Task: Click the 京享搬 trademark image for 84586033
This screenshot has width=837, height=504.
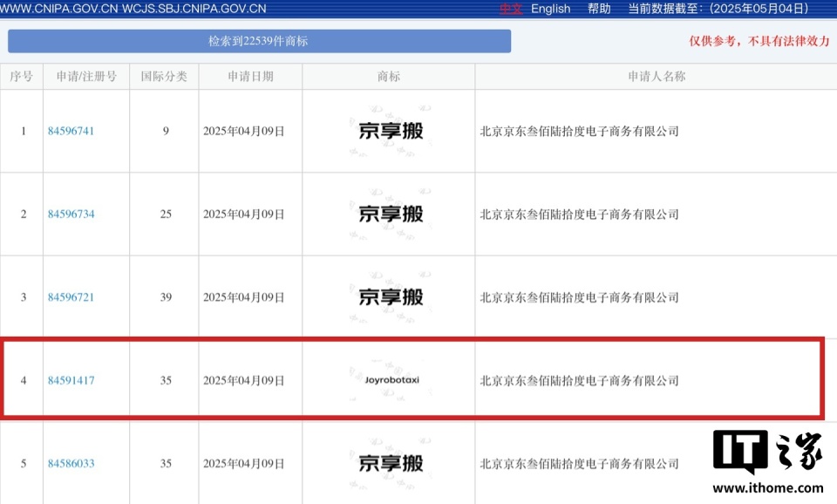Action: 391,463
